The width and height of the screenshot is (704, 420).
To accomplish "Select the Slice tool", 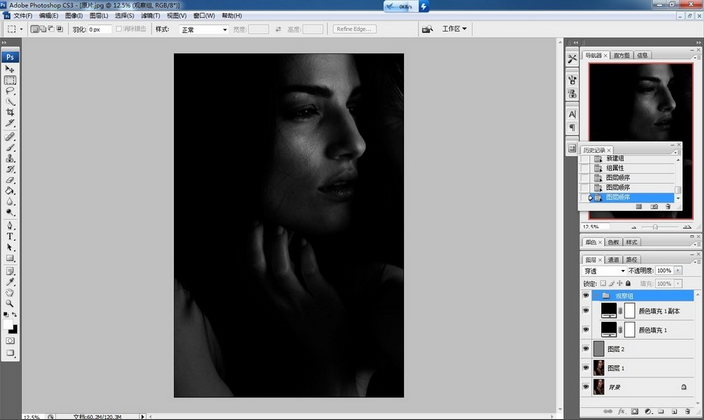I will coord(10,123).
